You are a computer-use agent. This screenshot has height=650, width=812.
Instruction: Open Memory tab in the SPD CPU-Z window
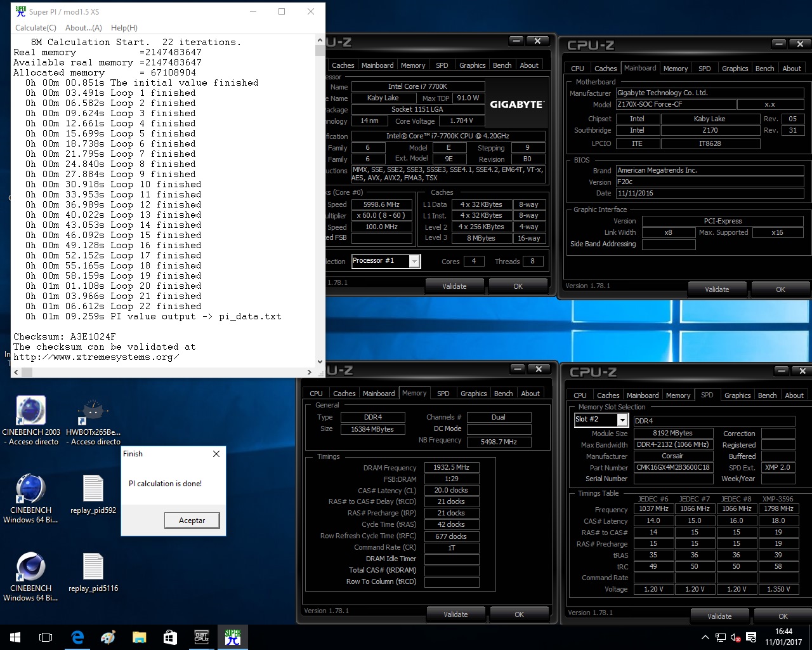[678, 395]
